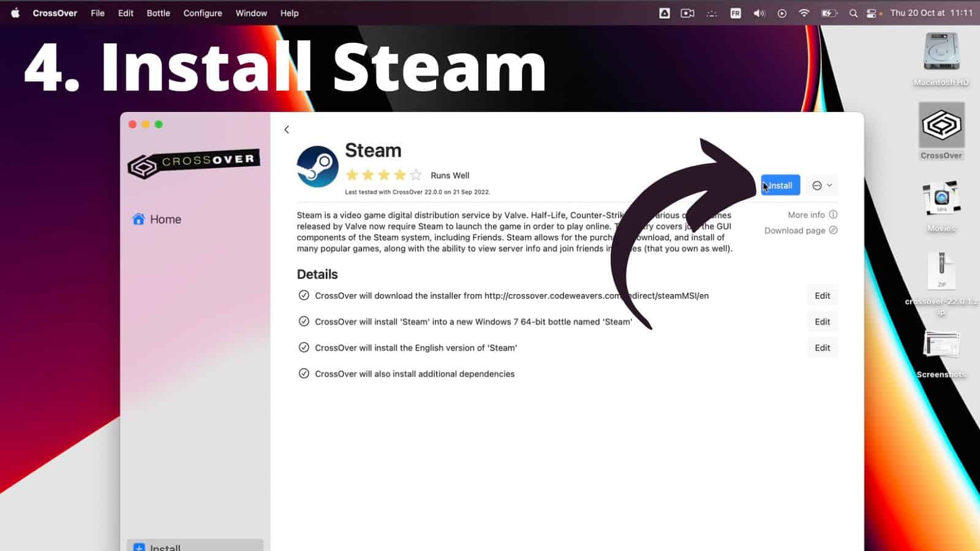Click the date and time clock
980x551 pixels.
931,13
